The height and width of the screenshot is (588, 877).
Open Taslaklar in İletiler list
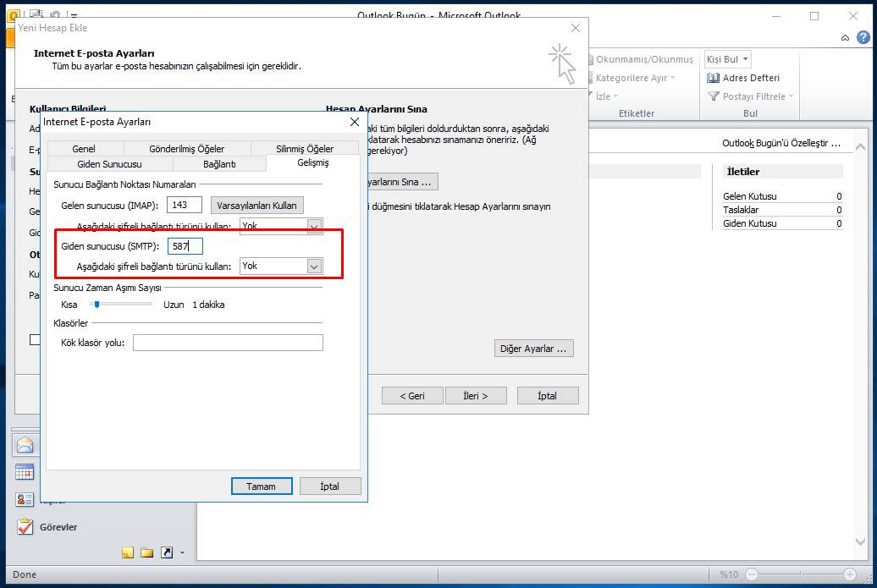click(741, 210)
